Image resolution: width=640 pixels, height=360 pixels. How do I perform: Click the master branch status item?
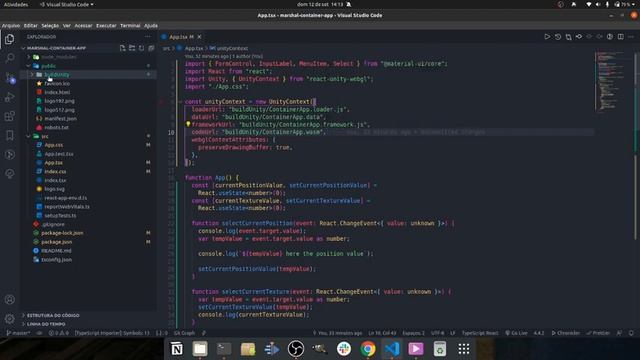click(x=18, y=333)
